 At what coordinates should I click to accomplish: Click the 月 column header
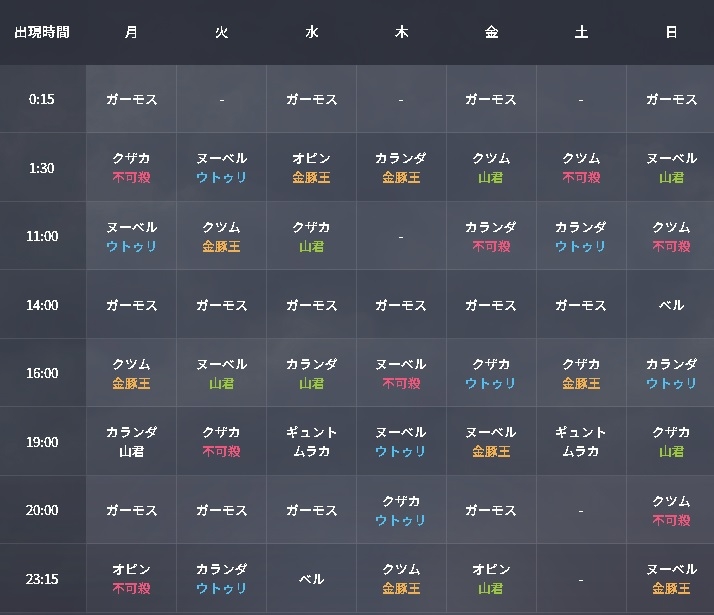tap(131, 32)
